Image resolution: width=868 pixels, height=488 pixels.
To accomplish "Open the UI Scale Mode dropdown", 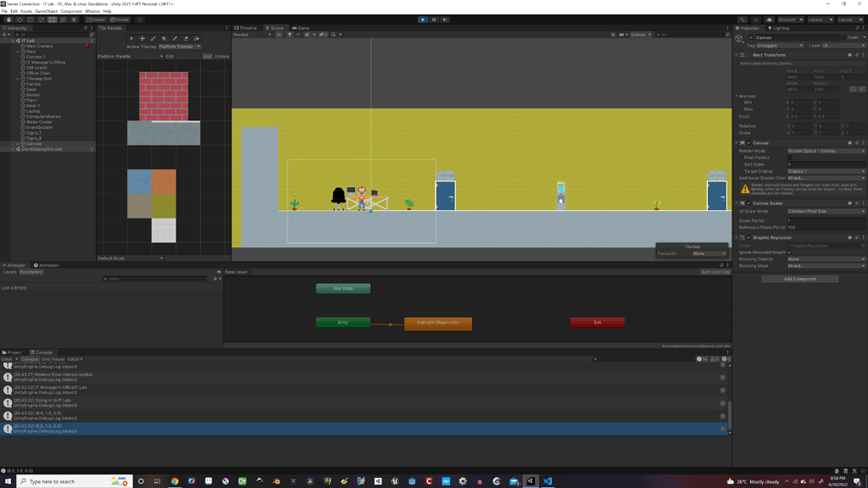I will (826, 211).
